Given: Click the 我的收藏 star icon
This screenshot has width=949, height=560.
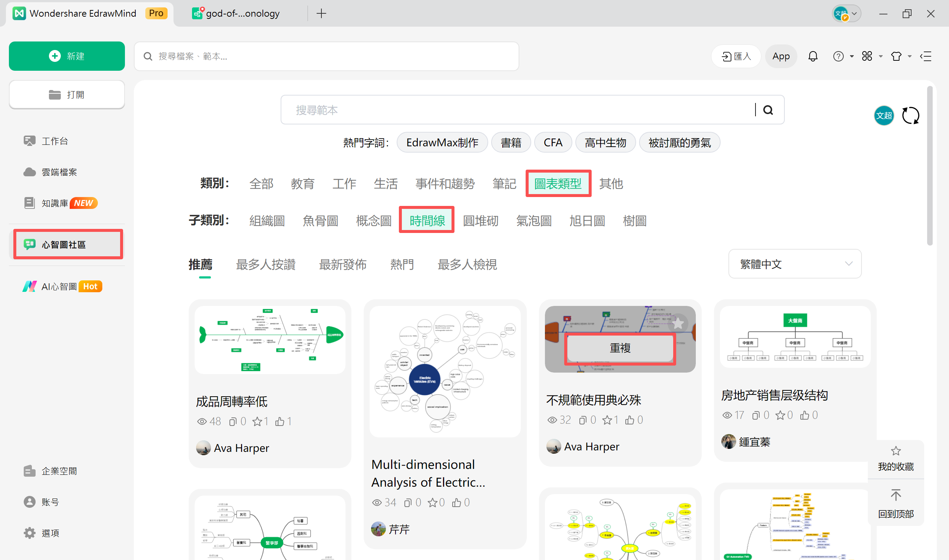Looking at the screenshot, I should pos(896,451).
